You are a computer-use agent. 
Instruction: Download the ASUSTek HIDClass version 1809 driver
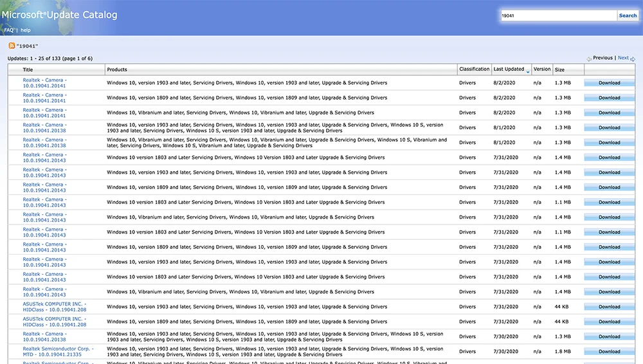pos(609,322)
